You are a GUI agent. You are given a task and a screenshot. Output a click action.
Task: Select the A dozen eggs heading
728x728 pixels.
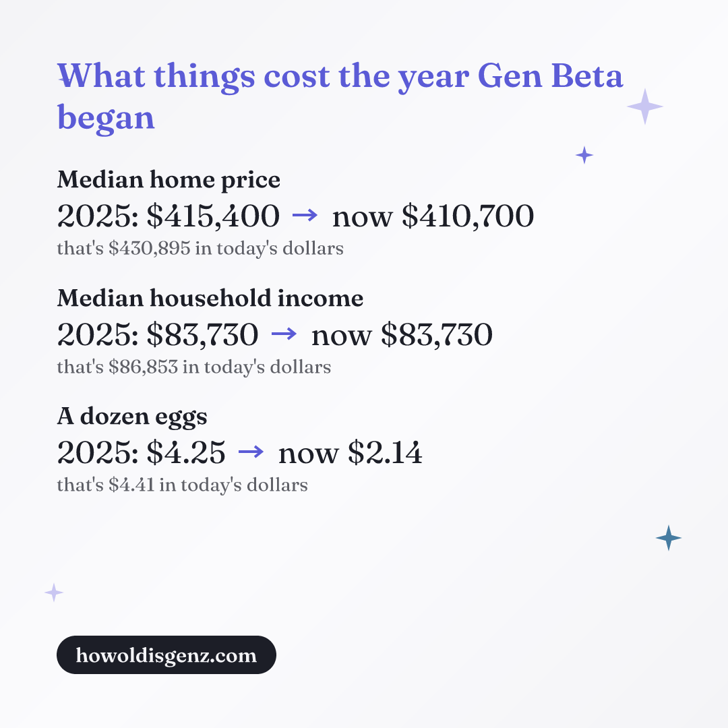coord(132,417)
